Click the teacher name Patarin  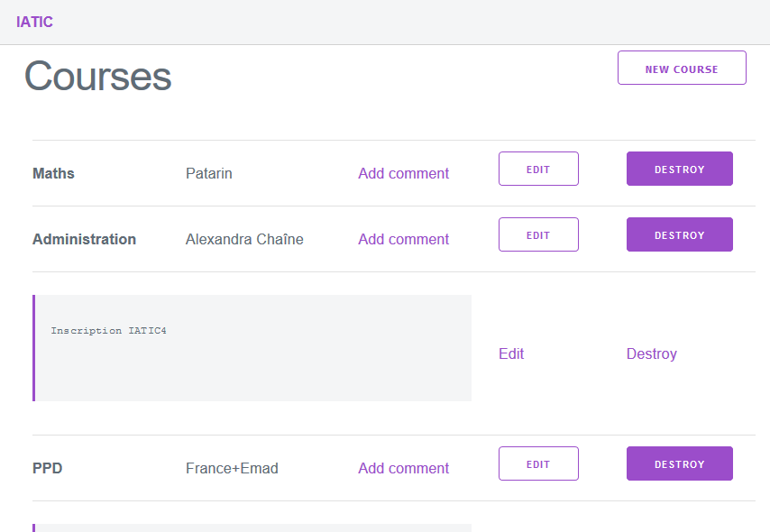(208, 173)
